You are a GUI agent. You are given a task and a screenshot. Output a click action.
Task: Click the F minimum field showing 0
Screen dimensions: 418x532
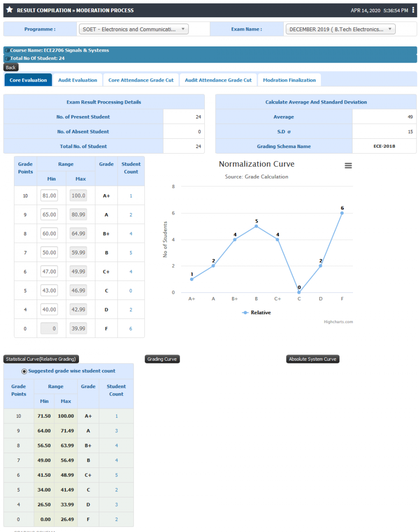click(49, 328)
